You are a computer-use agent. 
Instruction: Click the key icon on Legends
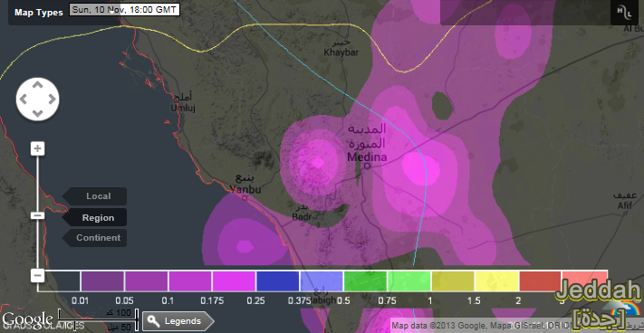click(152, 320)
